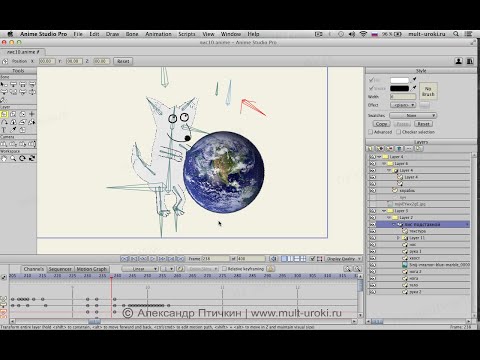The height and width of the screenshot is (360, 480).
Task: Toggle visibility of Layer 2
Action: [x=373, y=218]
